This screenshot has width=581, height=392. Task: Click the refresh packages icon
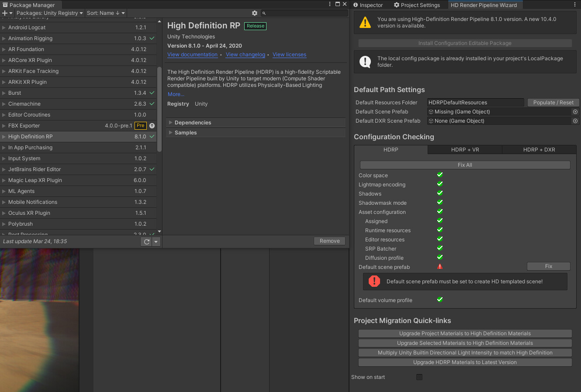(x=146, y=241)
